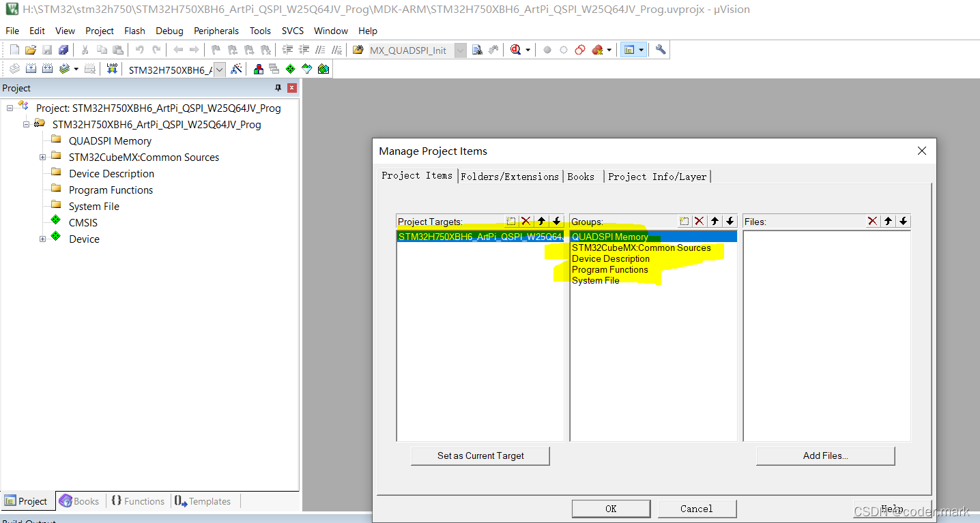The height and width of the screenshot is (523, 980).
Task: Click the Translate current file icon
Action: [14, 69]
